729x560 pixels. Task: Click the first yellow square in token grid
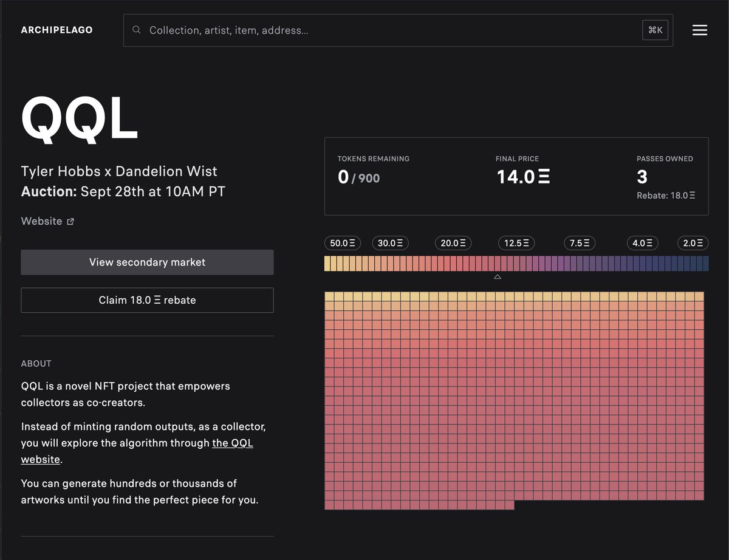point(329,296)
